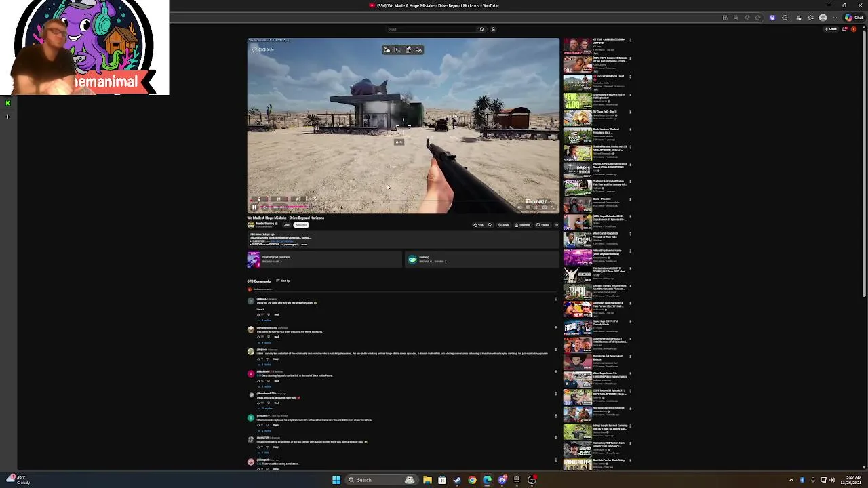
Task: Dislike the video with thumbs down
Action: (x=490, y=225)
